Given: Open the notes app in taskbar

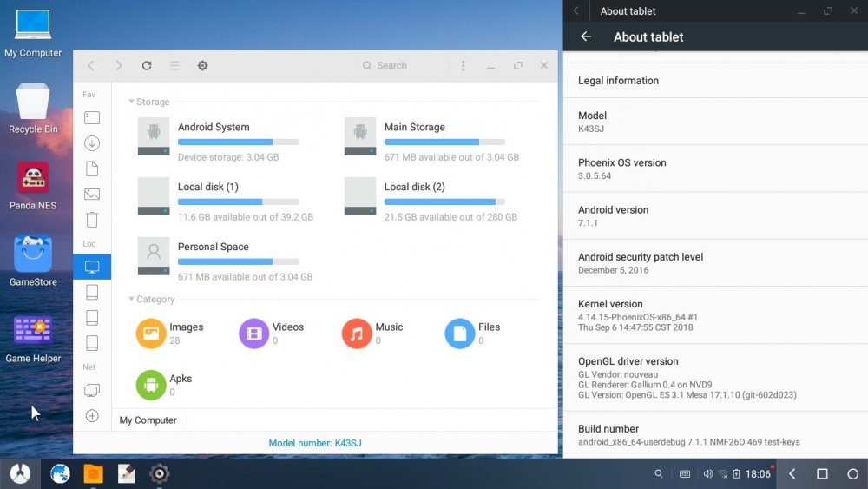Looking at the screenshot, I should [126, 473].
